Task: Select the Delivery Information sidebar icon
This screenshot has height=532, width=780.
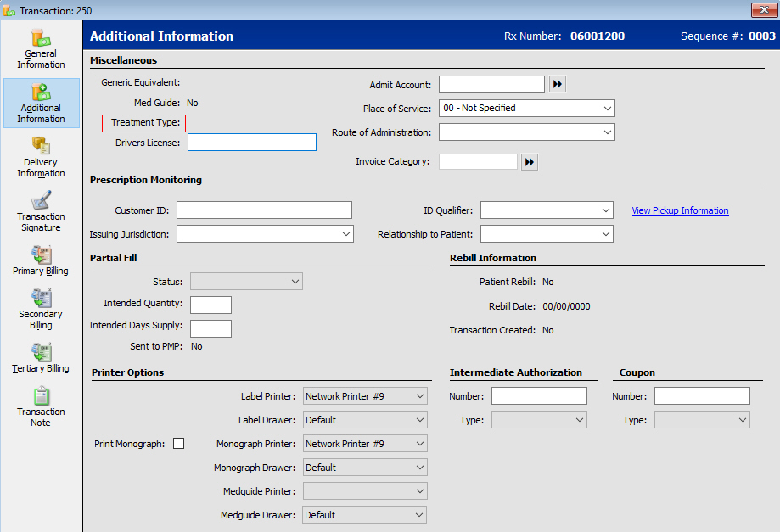Action: point(41,157)
